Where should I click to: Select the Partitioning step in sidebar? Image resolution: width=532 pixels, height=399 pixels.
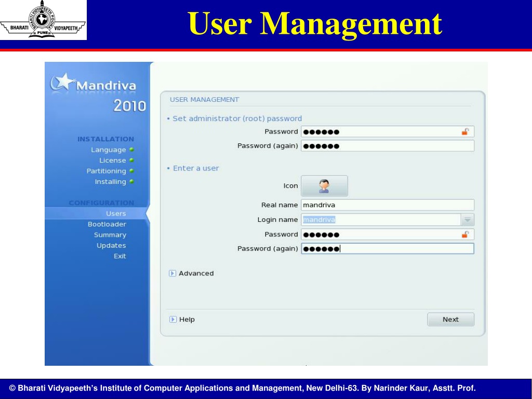[106, 171]
